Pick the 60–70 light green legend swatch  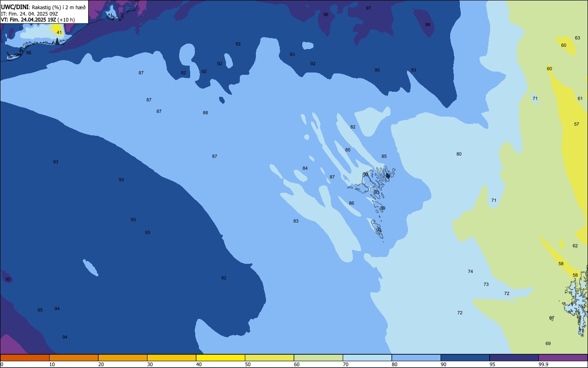tap(318, 357)
